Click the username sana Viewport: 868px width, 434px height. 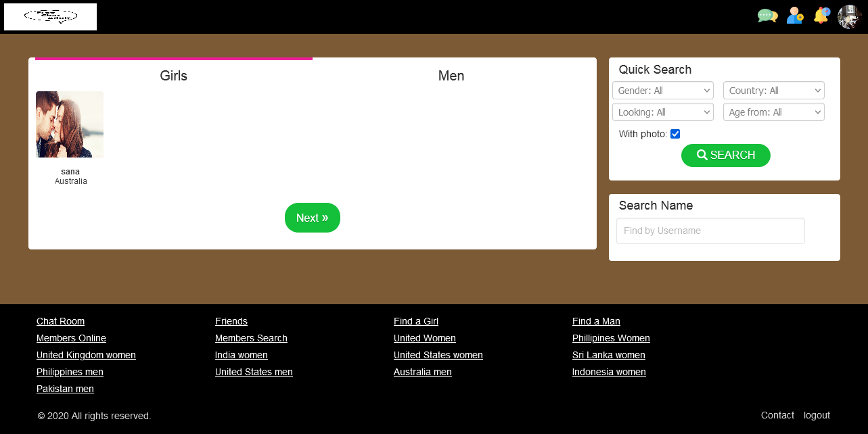coord(70,172)
